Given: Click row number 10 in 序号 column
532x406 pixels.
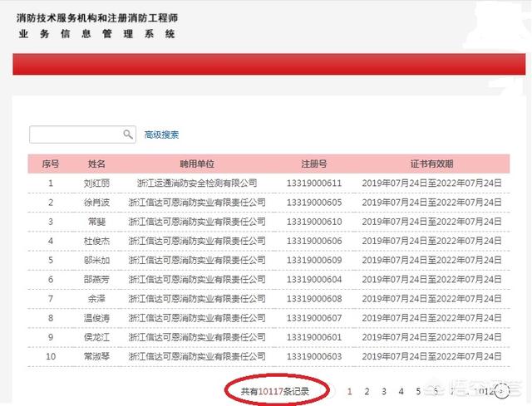Looking at the screenshot, I should (x=51, y=356).
